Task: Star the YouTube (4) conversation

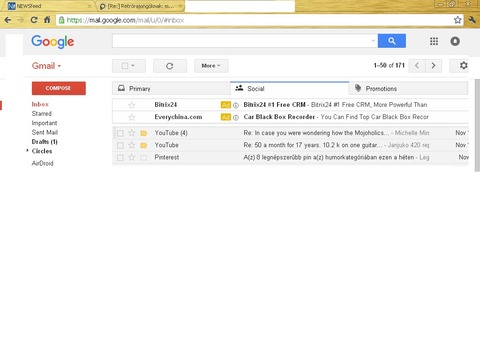Action: coord(132,133)
